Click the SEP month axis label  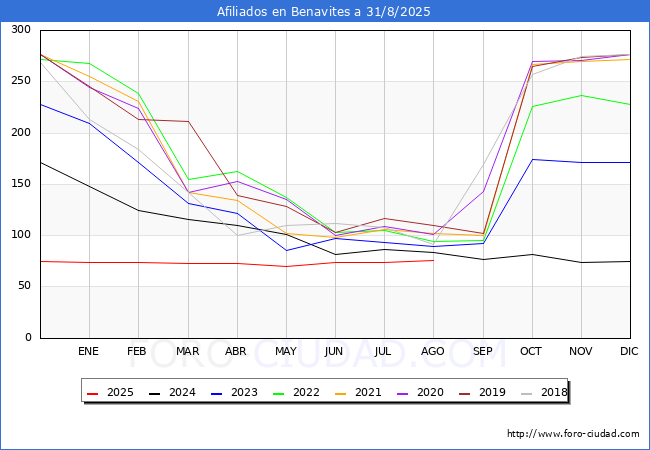(x=483, y=351)
